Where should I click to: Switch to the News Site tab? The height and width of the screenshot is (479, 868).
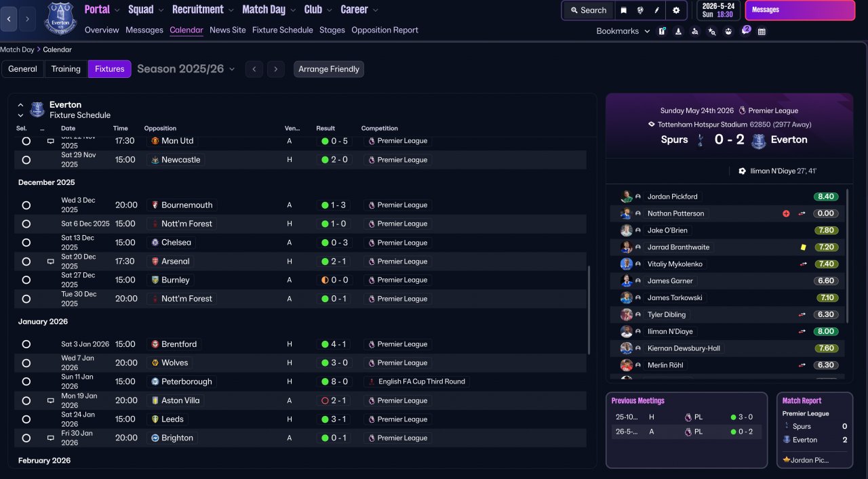pyautogui.click(x=228, y=30)
